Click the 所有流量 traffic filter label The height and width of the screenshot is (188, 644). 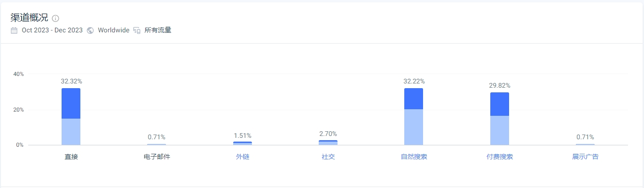(x=158, y=30)
